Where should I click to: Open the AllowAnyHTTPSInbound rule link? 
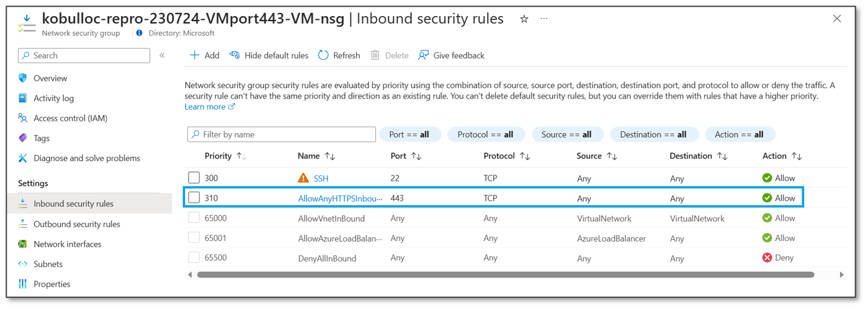click(340, 198)
